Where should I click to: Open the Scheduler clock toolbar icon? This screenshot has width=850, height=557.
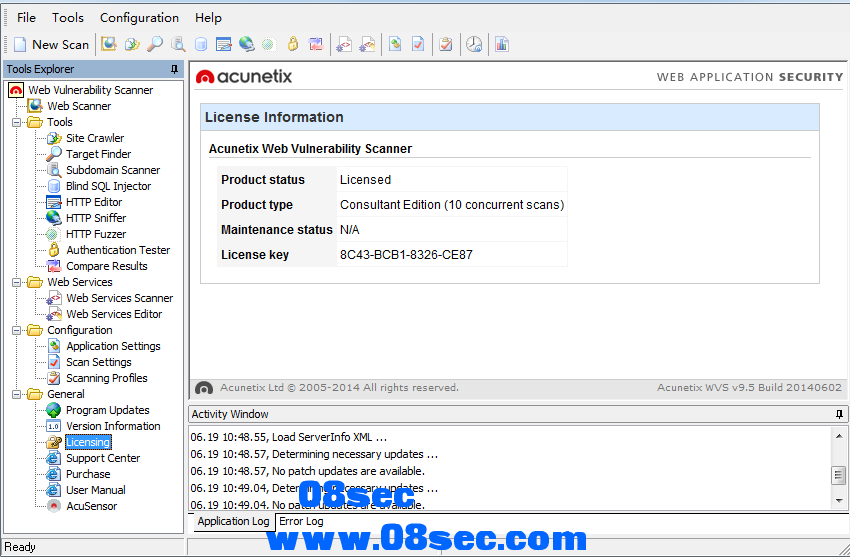(474, 44)
